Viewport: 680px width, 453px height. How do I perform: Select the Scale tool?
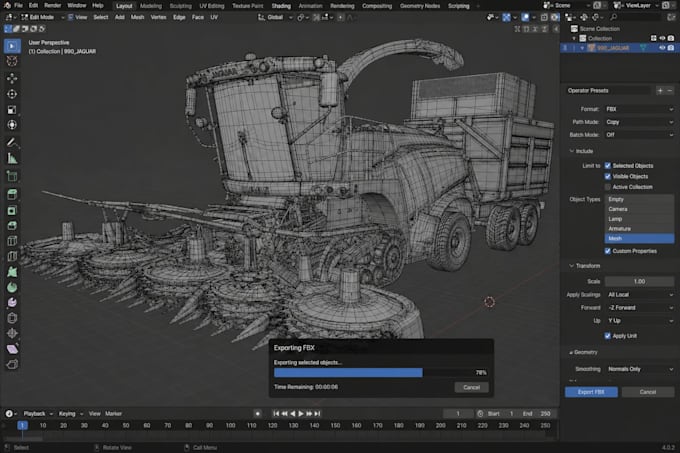[x=12, y=109]
